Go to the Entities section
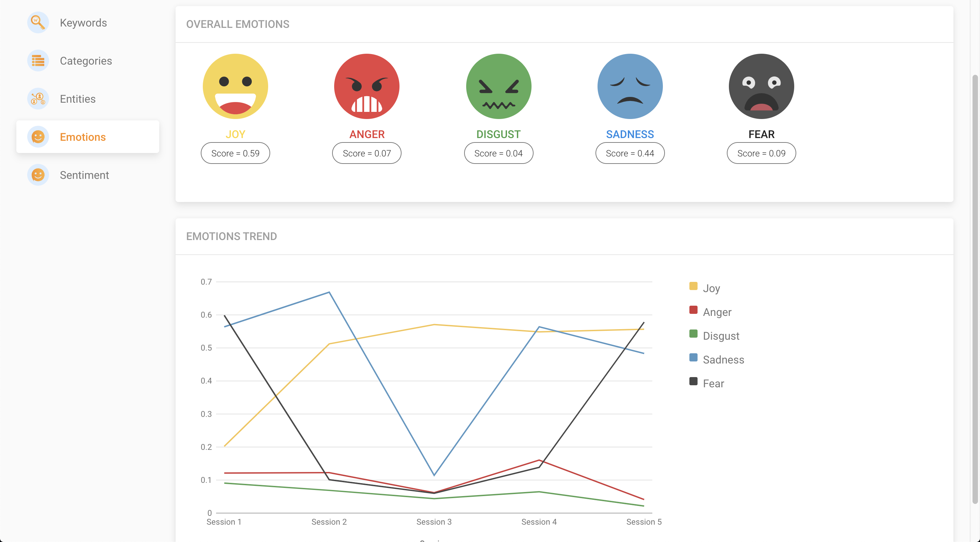 tap(87, 99)
